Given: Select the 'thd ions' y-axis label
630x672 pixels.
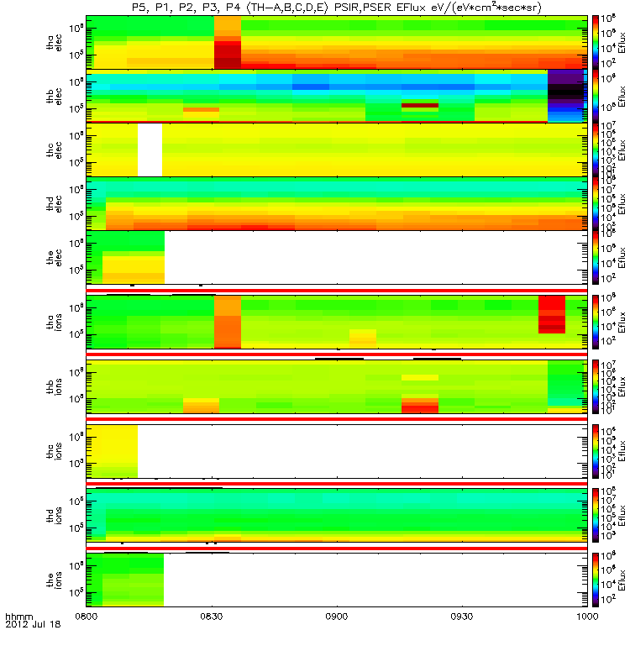Looking at the screenshot, I should pyautogui.click(x=55, y=516).
